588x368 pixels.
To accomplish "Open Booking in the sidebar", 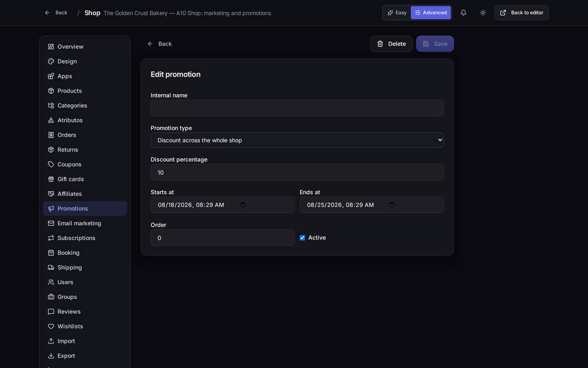I will click(x=85, y=253).
